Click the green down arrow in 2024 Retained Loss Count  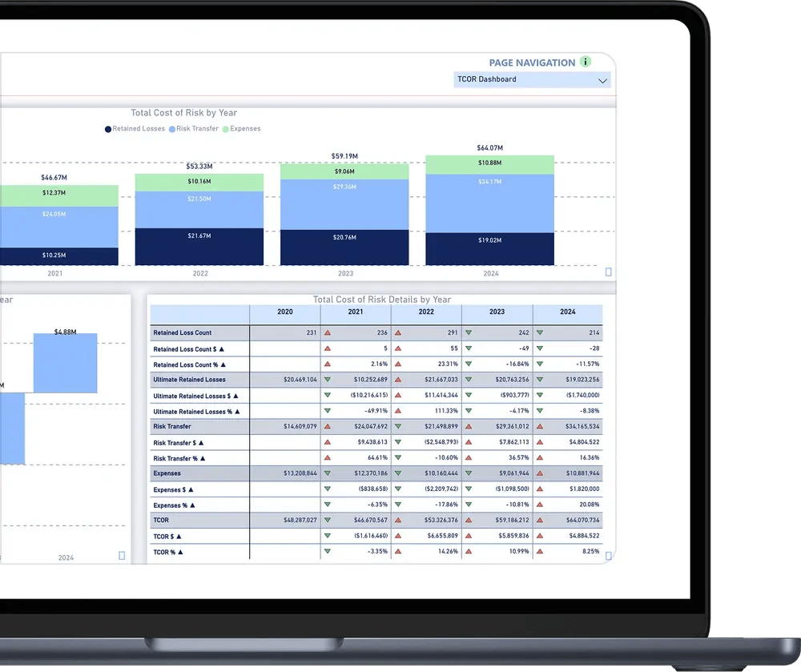coord(539,332)
